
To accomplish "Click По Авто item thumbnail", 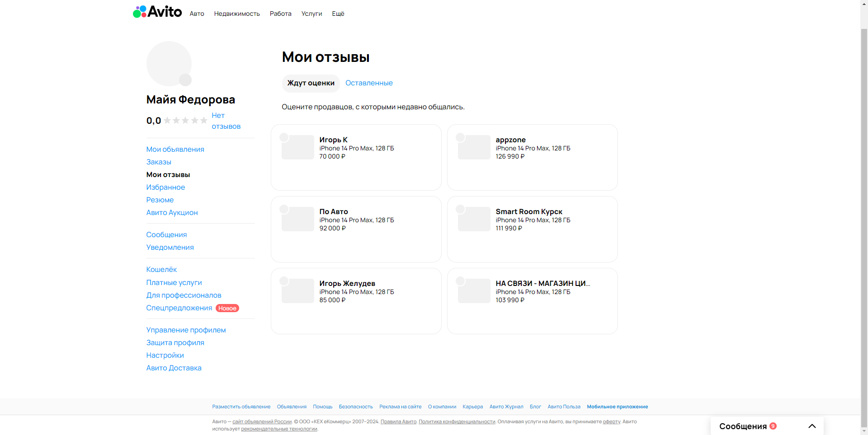I will [x=298, y=219].
